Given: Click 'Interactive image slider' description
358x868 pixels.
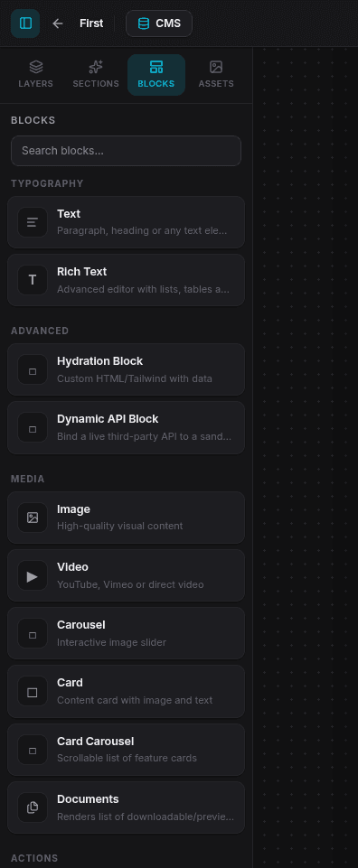Looking at the screenshot, I should click(111, 642).
